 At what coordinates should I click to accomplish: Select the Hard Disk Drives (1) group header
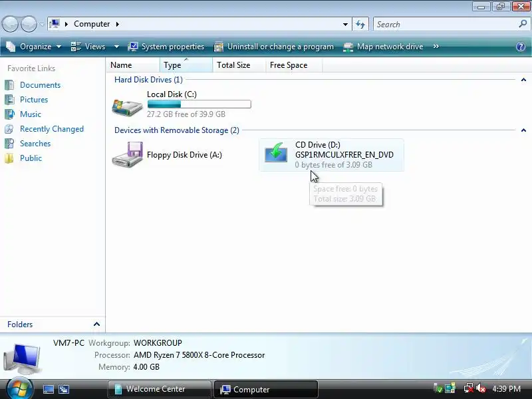(x=148, y=80)
